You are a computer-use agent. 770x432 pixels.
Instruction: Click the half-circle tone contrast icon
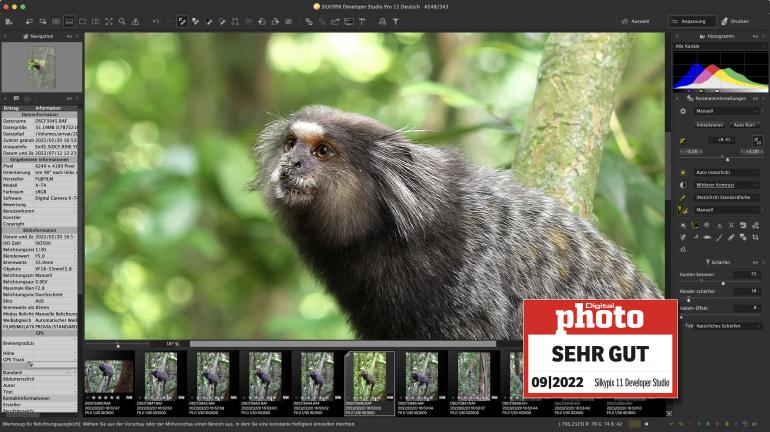pos(683,185)
